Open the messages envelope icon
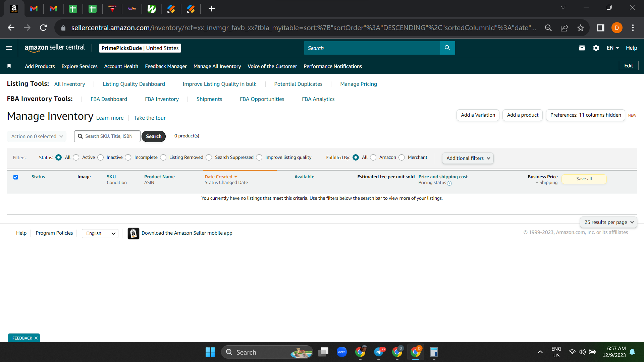Viewport: 644px width, 362px height. point(582,48)
